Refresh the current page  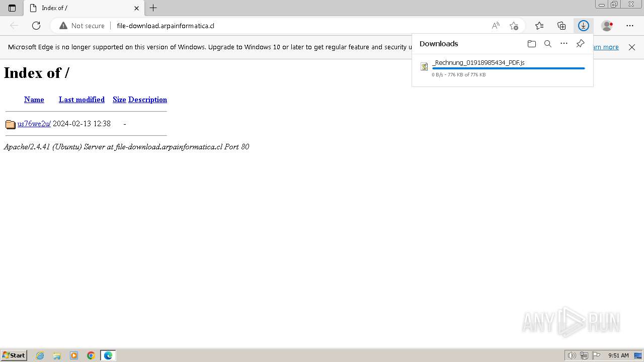click(36, 26)
